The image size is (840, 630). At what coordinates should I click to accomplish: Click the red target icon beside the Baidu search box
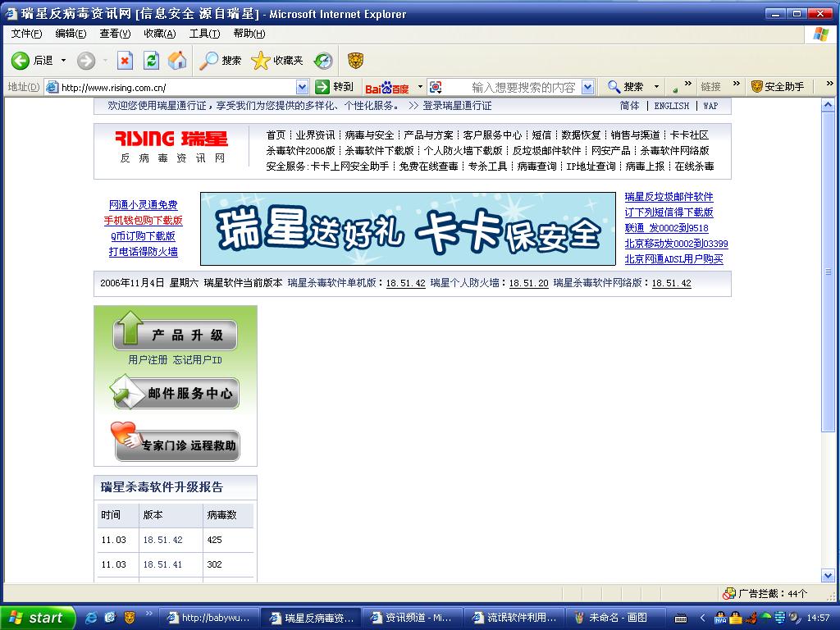pos(436,87)
